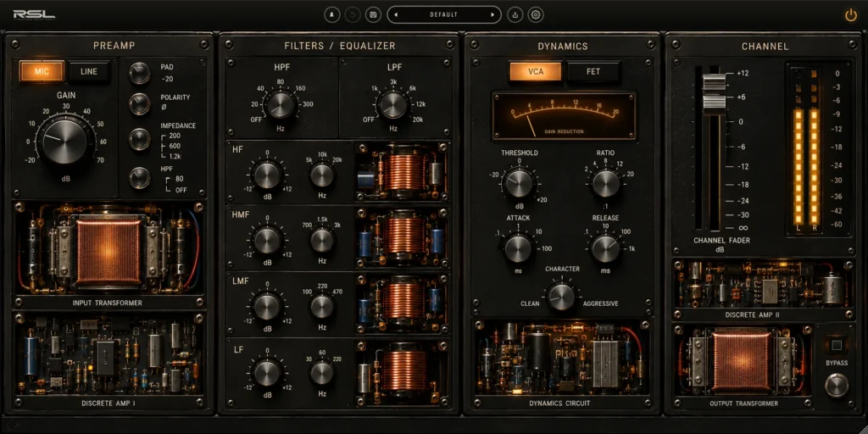Click the HF frequency Hz knob

322,175
